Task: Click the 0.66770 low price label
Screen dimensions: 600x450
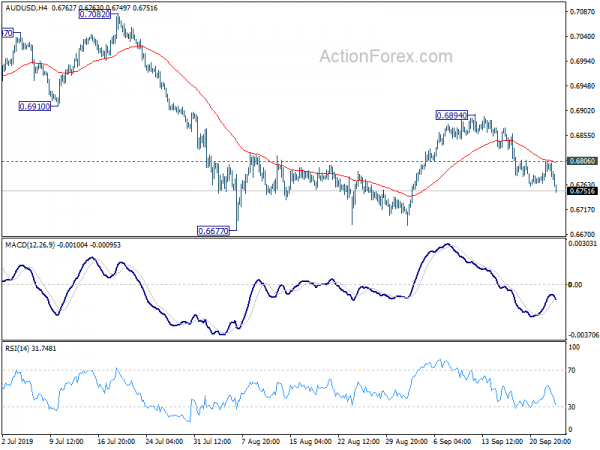Action: click(213, 231)
